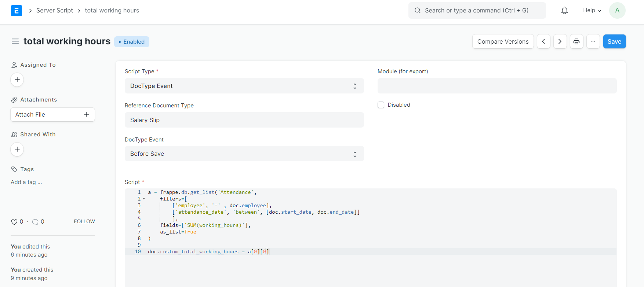Click 'You created this' timeline entry
This screenshot has height=287, width=644.
32,270
